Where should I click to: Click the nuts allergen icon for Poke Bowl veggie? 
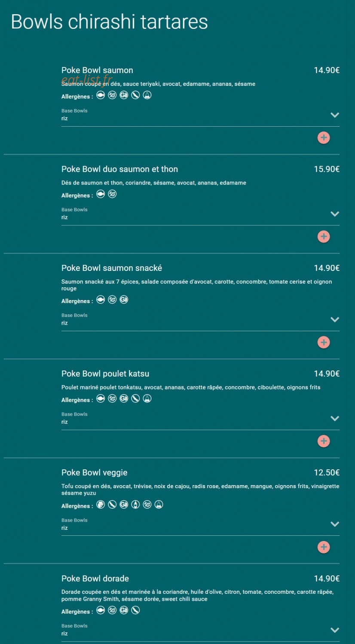click(x=101, y=504)
